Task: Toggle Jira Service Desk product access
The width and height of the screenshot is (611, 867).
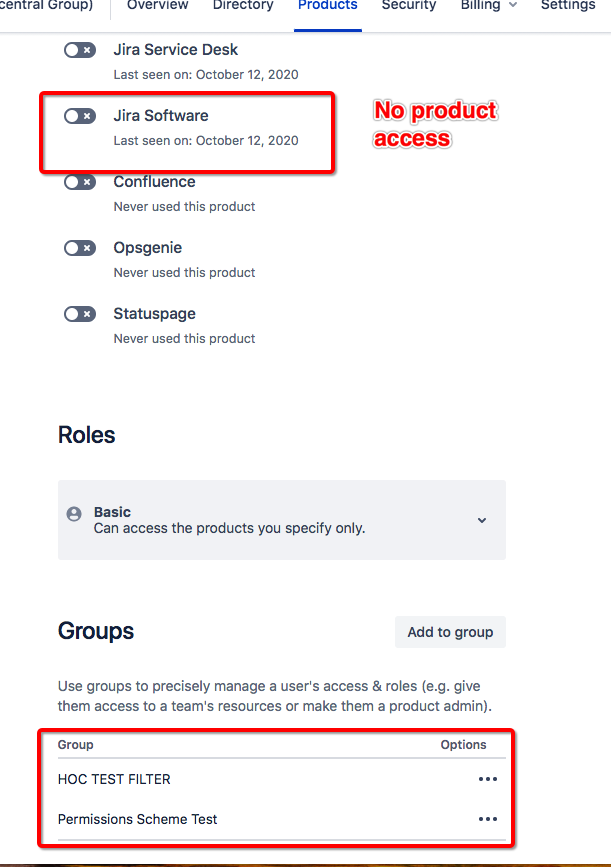Action: (x=80, y=50)
